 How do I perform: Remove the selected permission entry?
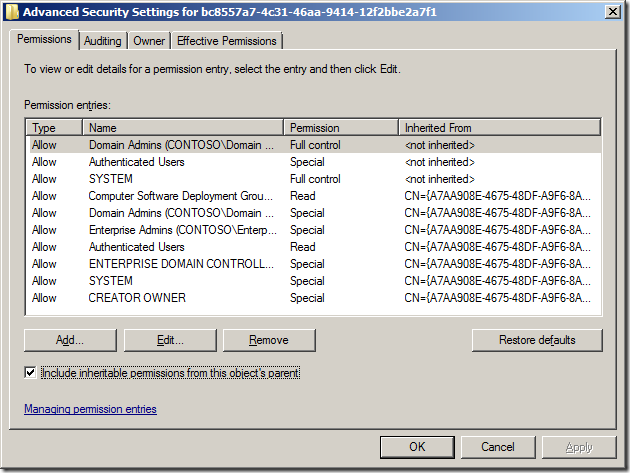[x=269, y=340]
